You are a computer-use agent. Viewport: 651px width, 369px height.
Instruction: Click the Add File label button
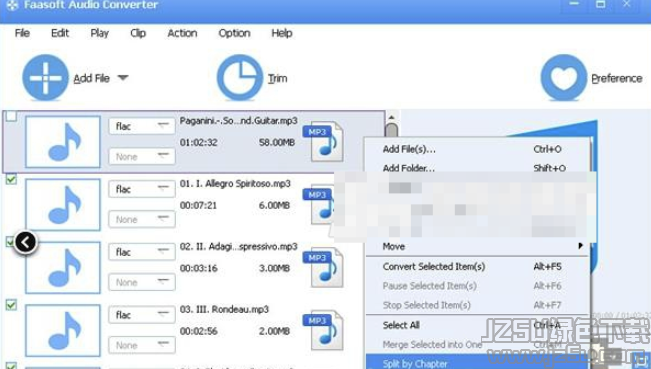point(91,78)
